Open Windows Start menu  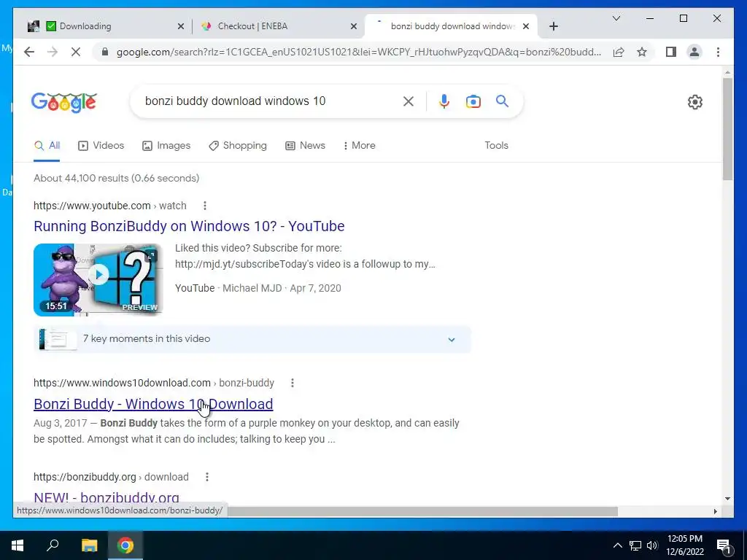(x=18, y=545)
